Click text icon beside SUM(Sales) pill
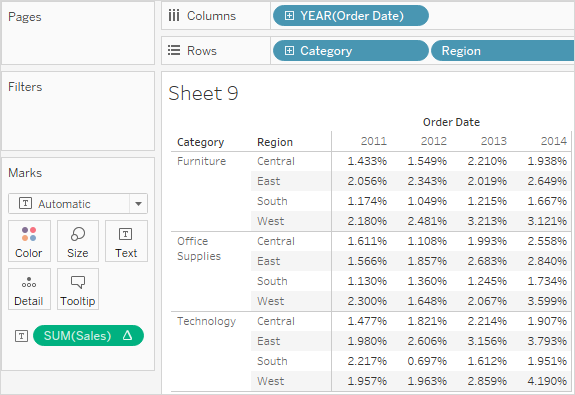575x395 pixels. pos(21,336)
